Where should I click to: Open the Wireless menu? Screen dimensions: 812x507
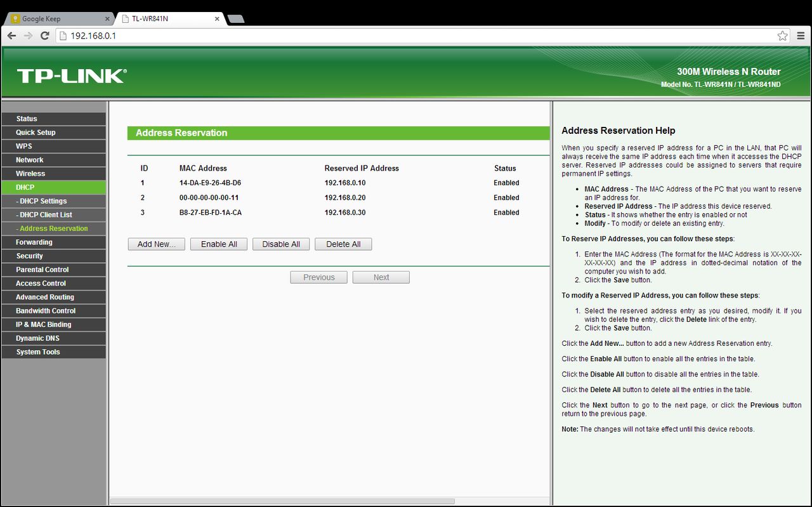[53, 173]
